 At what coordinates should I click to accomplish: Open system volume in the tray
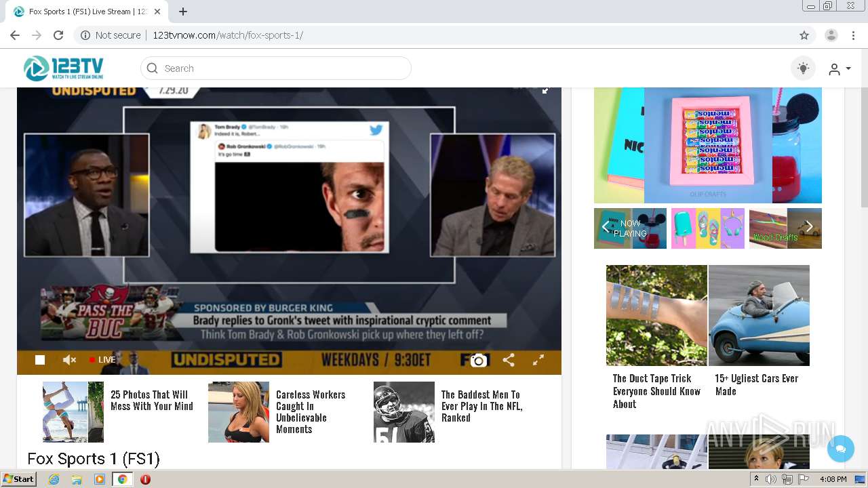pos(771,479)
